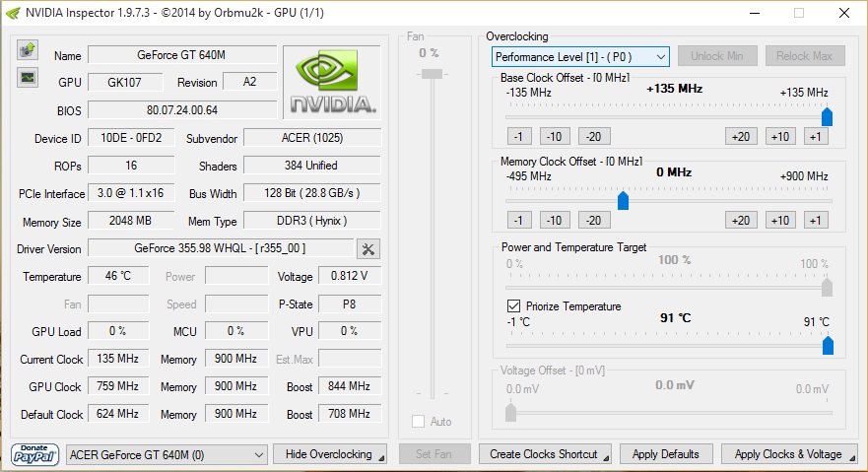This screenshot has height=472, width=868.
Task: Click -1 under Memory Clock Offset
Action: tap(518, 220)
